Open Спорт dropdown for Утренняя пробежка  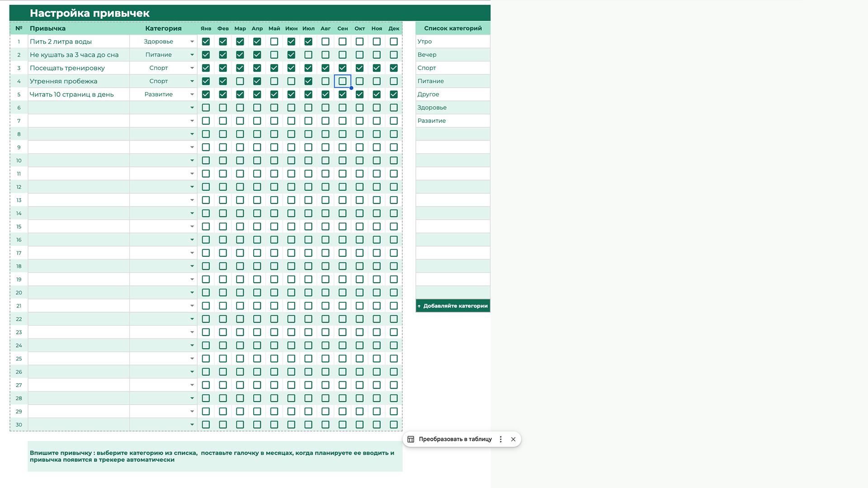point(192,81)
